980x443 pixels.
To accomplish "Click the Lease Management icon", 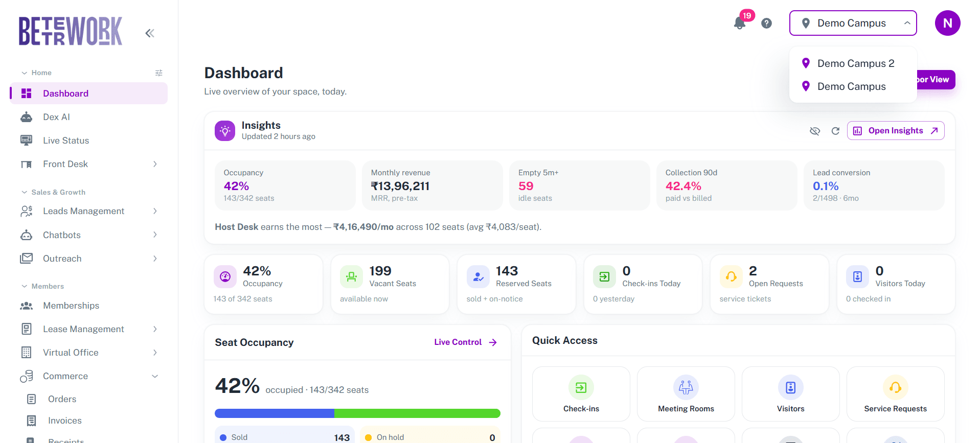I will tap(27, 329).
